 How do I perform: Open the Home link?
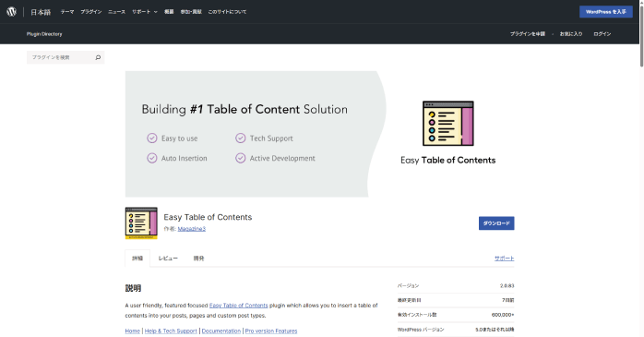133,331
